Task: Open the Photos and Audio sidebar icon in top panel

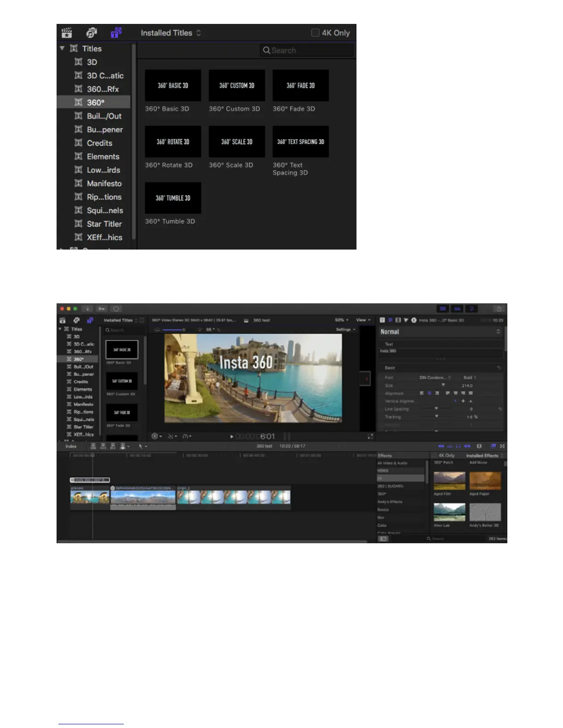Action: click(x=92, y=33)
